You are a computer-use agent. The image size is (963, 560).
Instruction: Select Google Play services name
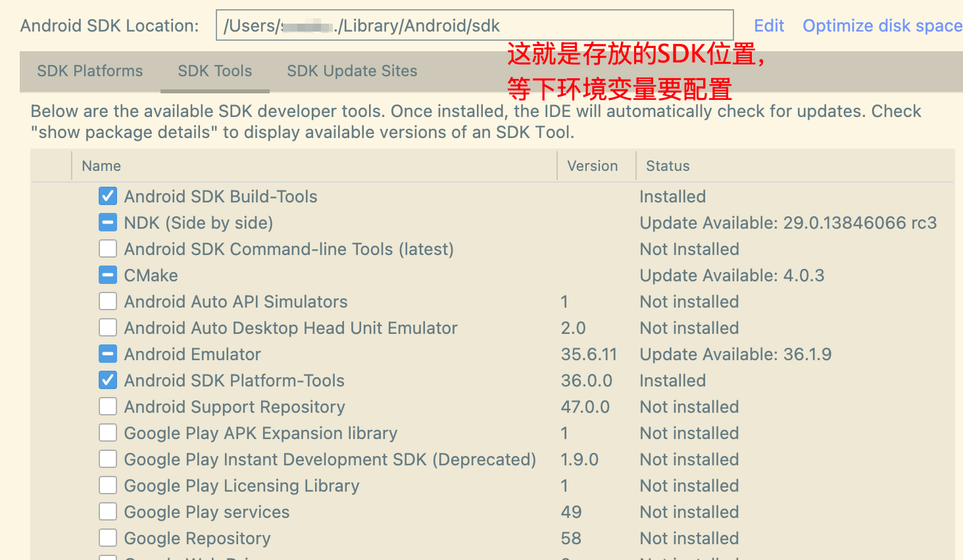(x=207, y=512)
